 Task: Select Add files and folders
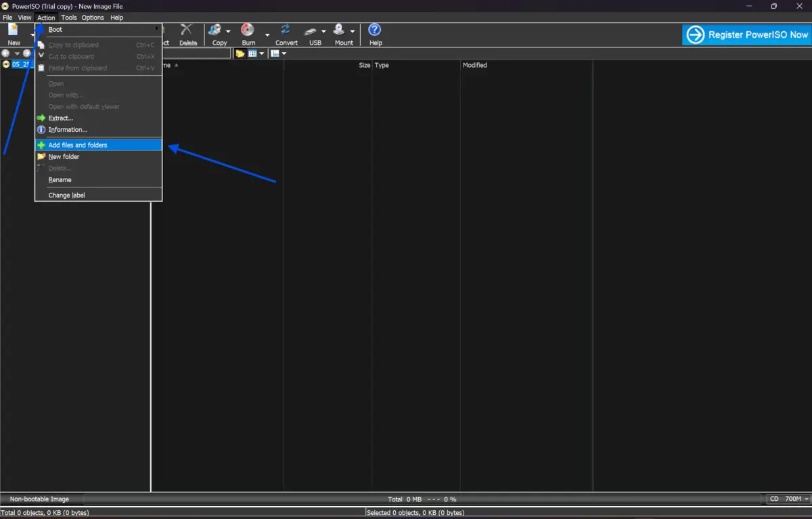pyautogui.click(x=99, y=145)
